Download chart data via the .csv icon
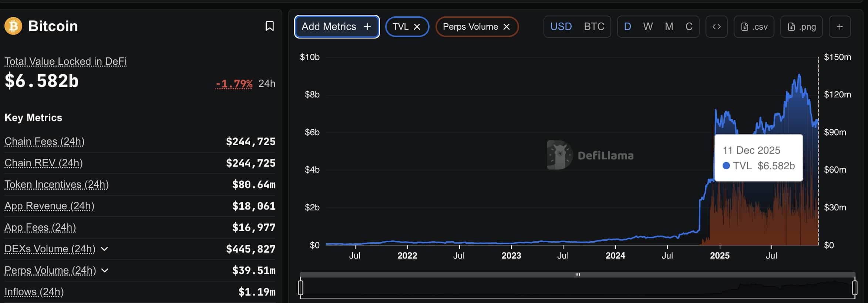 click(x=754, y=26)
